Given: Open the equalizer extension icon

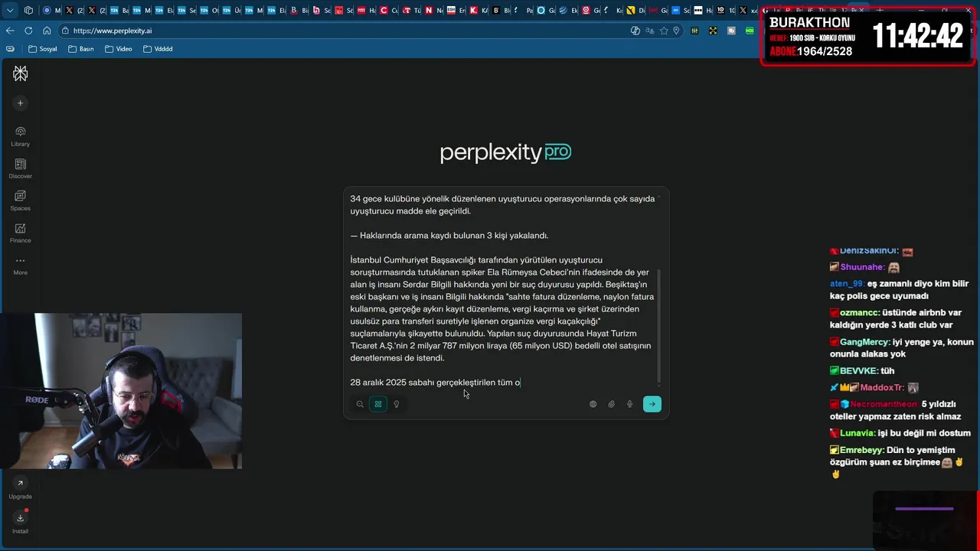Looking at the screenshot, I should (x=694, y=31).
